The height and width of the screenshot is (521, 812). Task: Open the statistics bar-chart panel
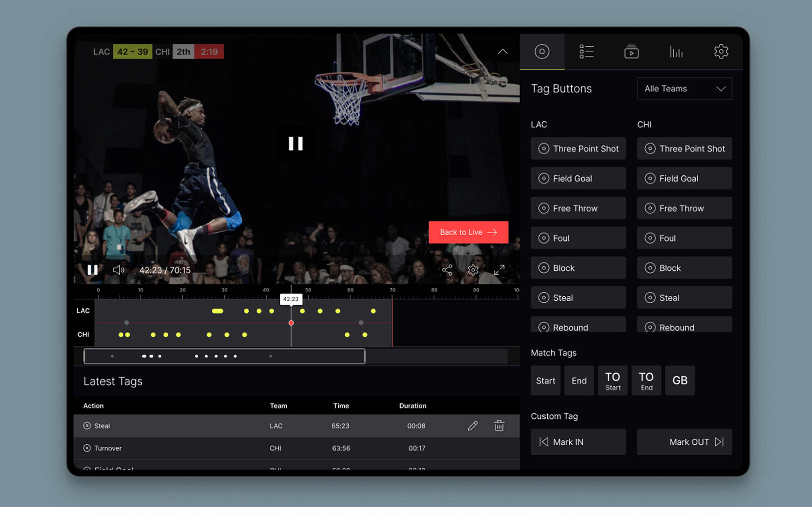(x=676, y=52)
